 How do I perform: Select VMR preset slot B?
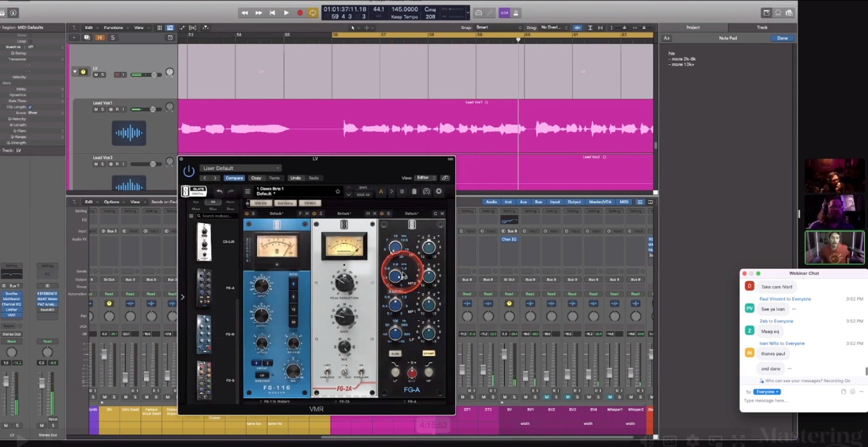402,191
